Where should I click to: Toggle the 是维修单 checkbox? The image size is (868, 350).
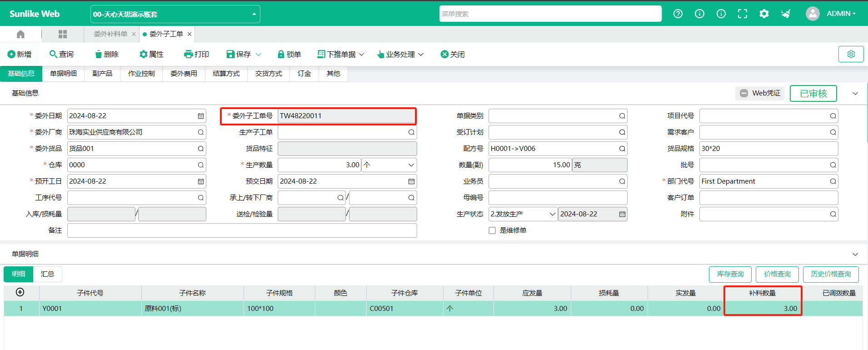point(492,230)
